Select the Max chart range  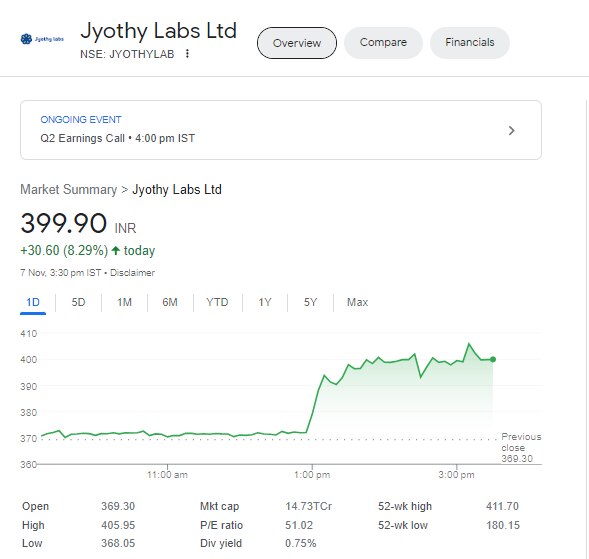click(x=357, y=302)
